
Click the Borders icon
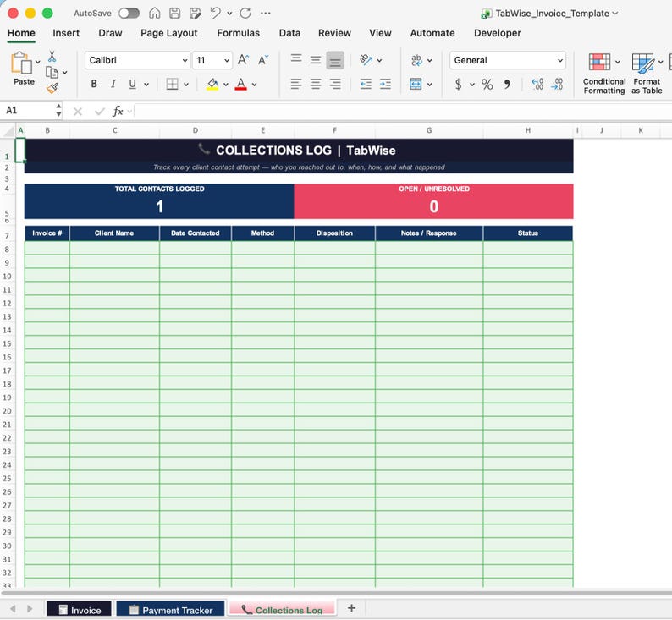[x=172, y=84]
